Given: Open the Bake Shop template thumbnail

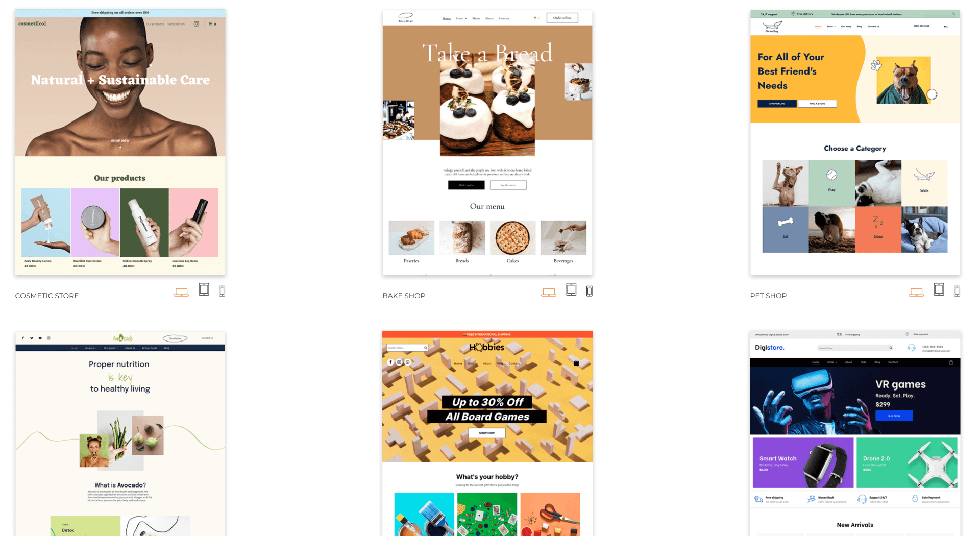Looking at the screenshot, I should tap(487, 142).
